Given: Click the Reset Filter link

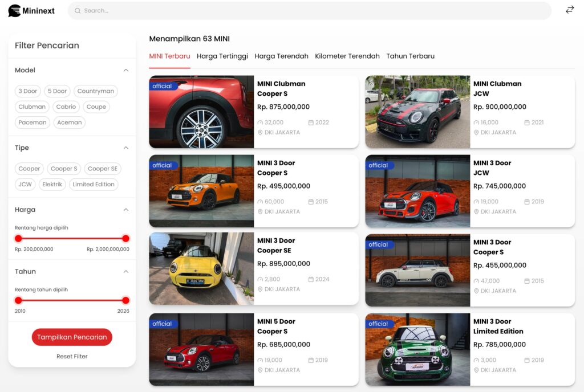Looking at the screenshot, I should click(72, 356).
